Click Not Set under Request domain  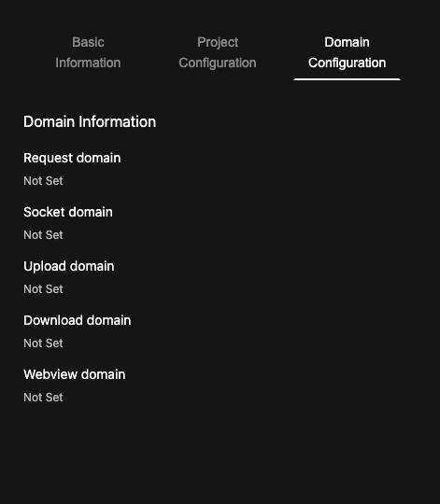43,181
